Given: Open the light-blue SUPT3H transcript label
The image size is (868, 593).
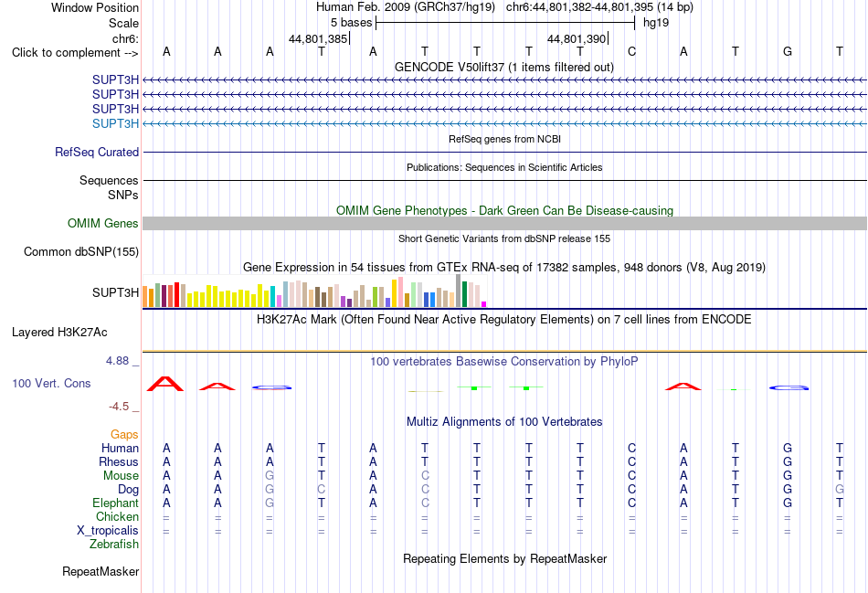Looking at the screenshot, I should [115, 123].
